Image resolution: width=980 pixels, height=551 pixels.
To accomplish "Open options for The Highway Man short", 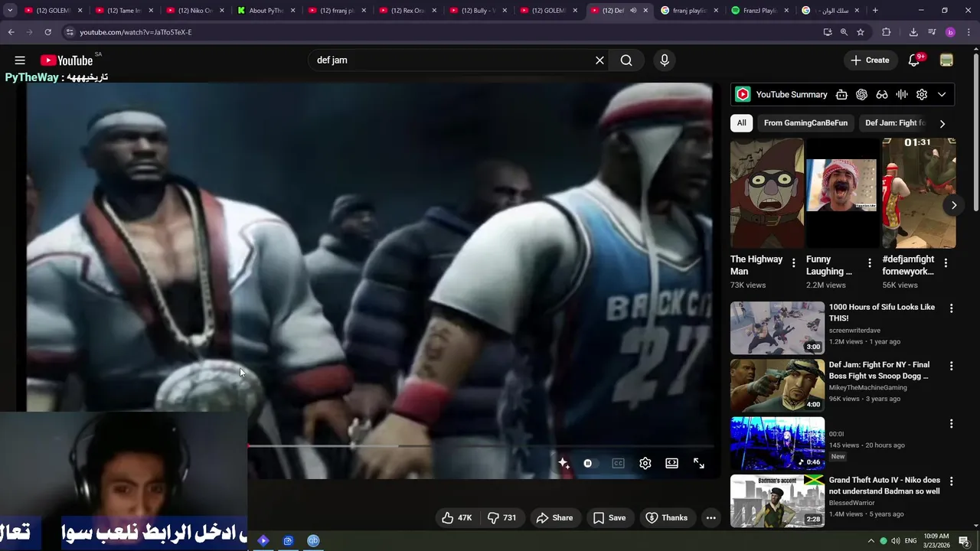I will tap(793, 263).
